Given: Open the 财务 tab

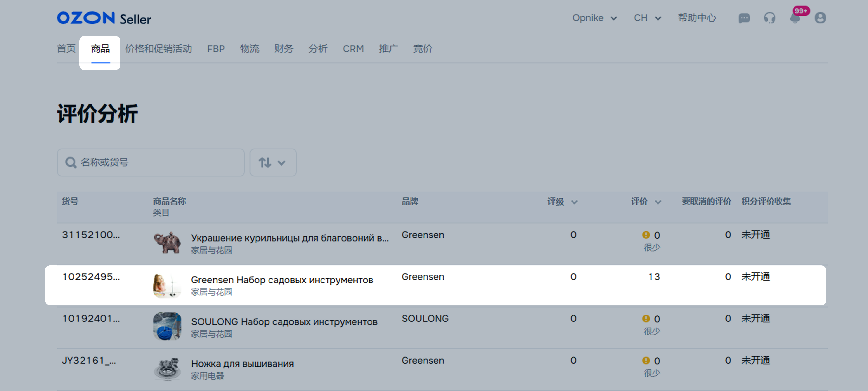Looking at the screenshot, I should [284, 49].
